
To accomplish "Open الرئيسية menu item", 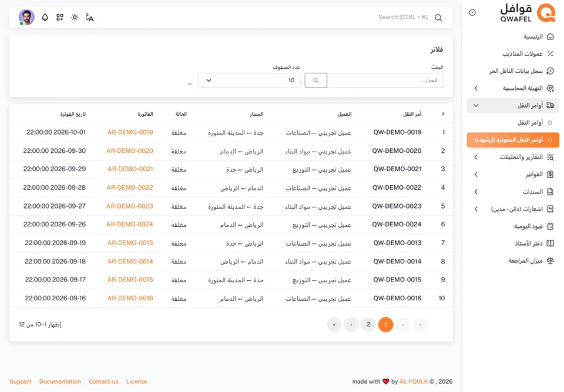I will 513,36.
